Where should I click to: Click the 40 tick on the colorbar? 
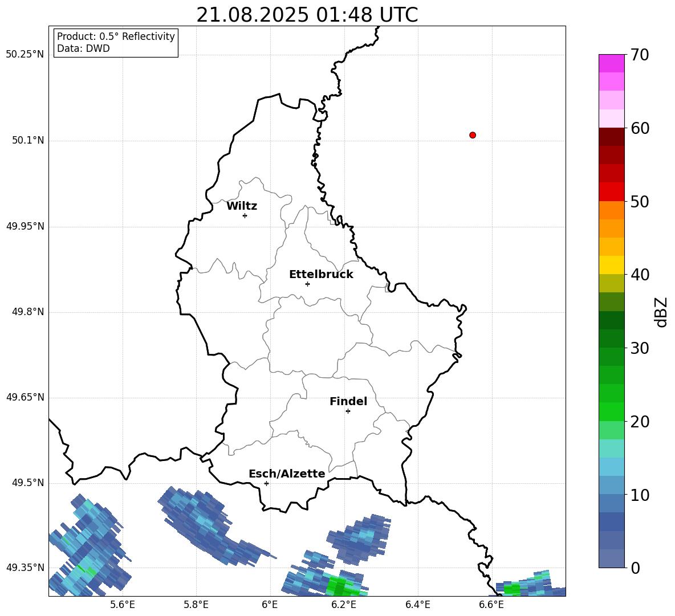[x=640, y=275]
